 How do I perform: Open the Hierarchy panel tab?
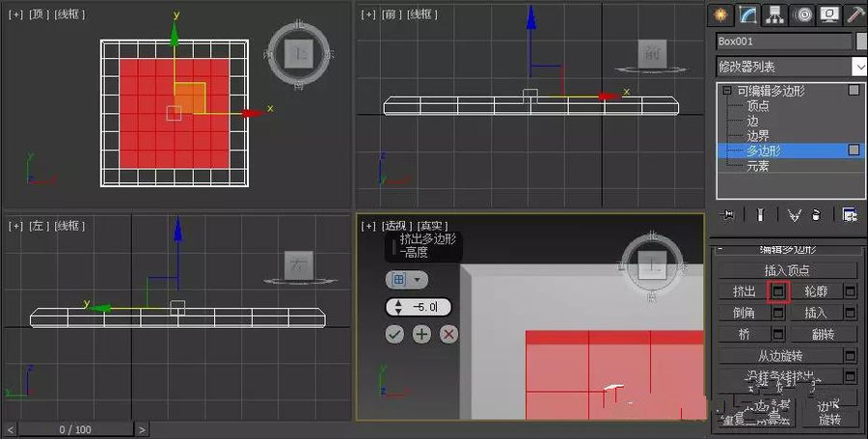coord(775,14)
